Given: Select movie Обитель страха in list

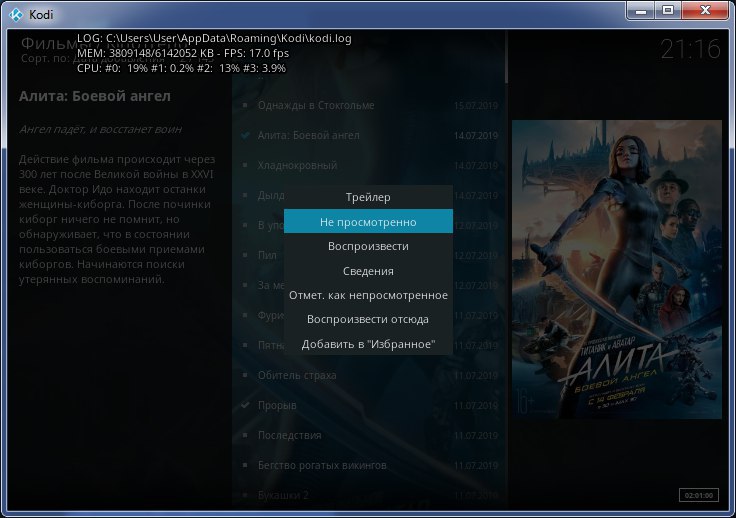Looking at the screenshot, I should tap(369, 375).
